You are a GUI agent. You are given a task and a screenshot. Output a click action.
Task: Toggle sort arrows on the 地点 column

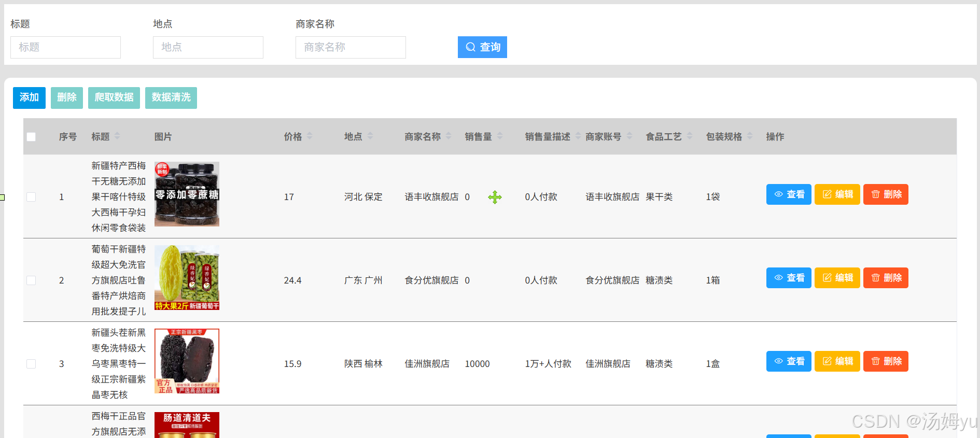(x=370, y=136)
